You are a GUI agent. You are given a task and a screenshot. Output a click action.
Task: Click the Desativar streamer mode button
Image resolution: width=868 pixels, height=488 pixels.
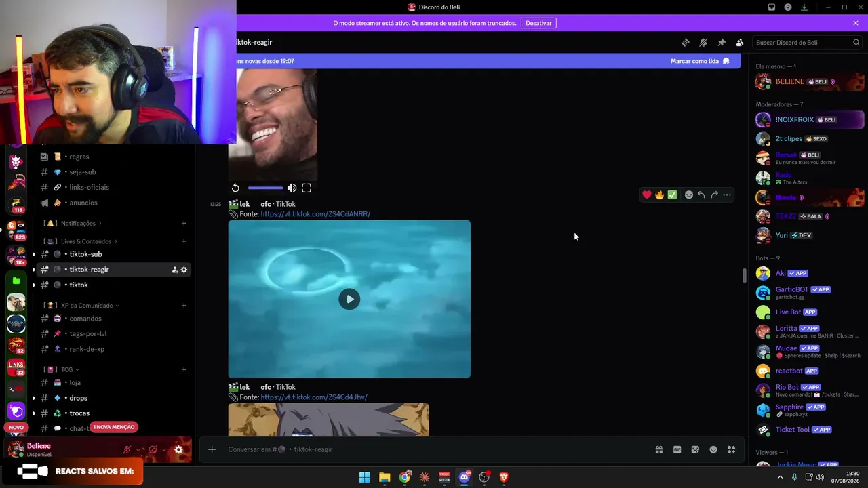click(538, 23)
